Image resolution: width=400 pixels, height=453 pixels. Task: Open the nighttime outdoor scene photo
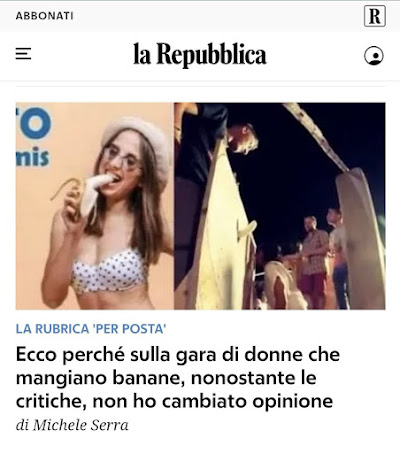pos(280,206)
